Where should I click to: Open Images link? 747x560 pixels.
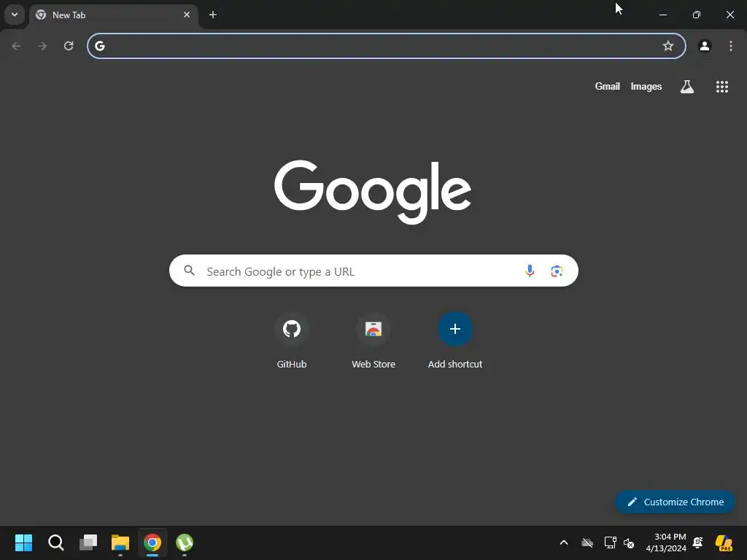click(646, 86)
